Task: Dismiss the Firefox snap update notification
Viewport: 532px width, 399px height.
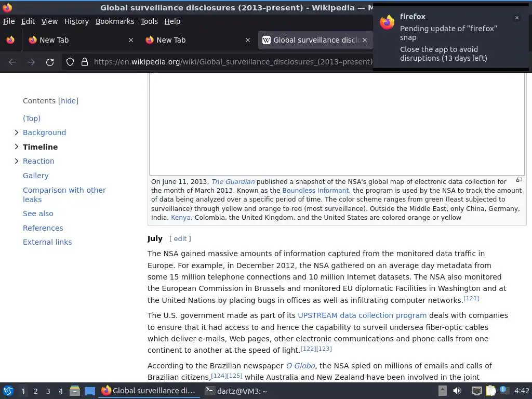Action: tap(517, 18)
